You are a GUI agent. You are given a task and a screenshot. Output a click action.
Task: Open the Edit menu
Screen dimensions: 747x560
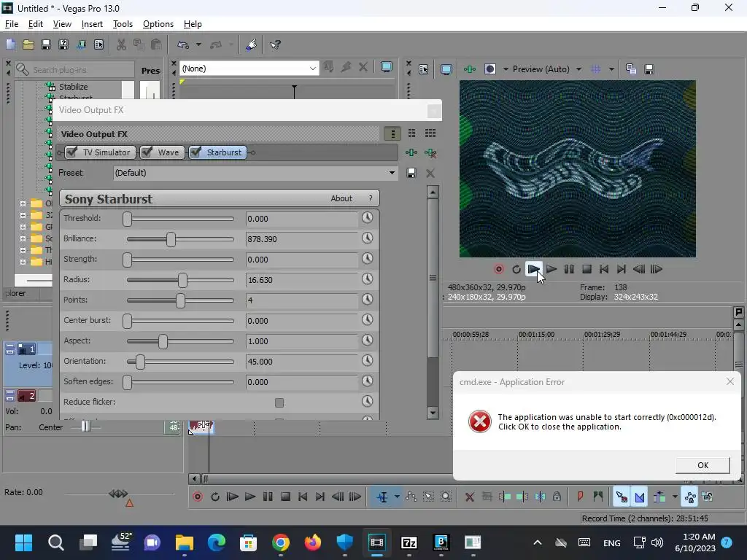[35, 24]
